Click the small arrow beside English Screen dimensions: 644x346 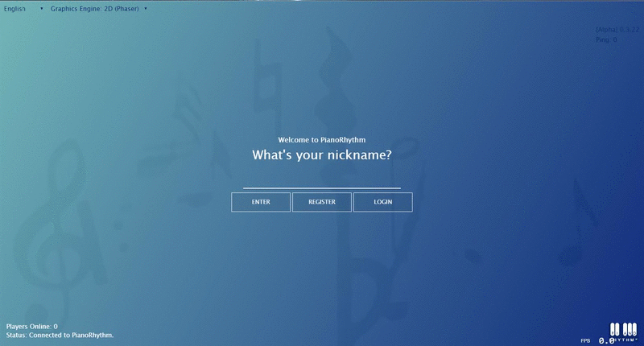42,9
